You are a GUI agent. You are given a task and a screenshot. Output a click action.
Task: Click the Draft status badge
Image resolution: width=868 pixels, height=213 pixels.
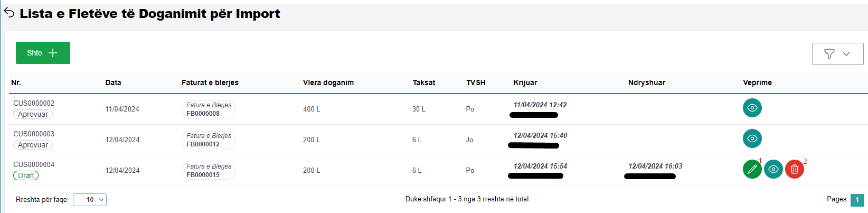coord(26,175)
